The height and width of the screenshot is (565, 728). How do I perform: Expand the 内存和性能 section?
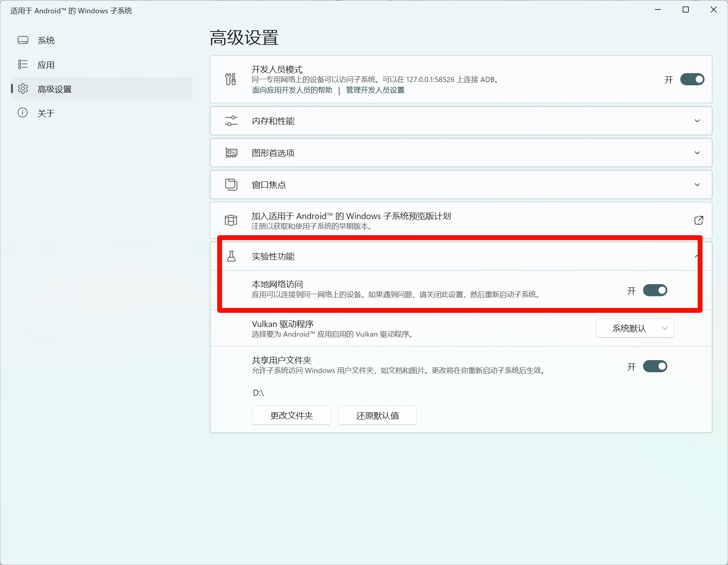(x=697, y=121)
